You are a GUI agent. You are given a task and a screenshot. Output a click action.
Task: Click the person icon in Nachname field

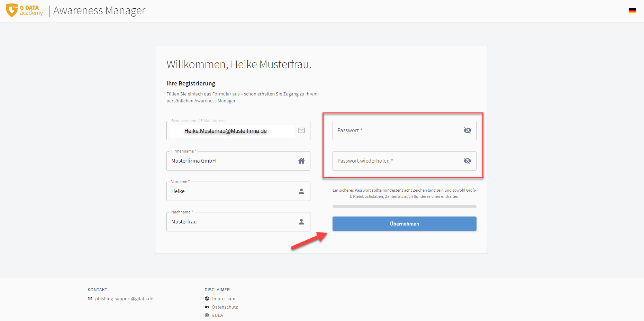301,222
